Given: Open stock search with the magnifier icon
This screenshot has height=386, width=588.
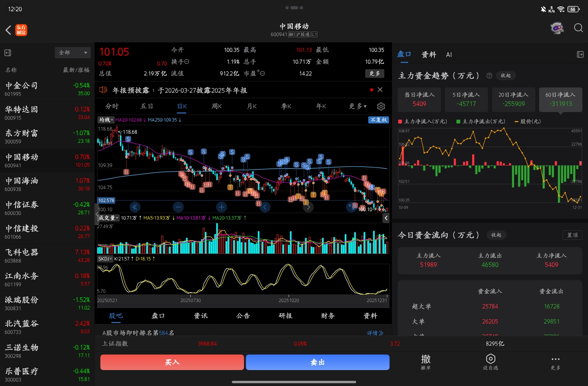Looking at the screenshot, I should [x=578, y=28].
